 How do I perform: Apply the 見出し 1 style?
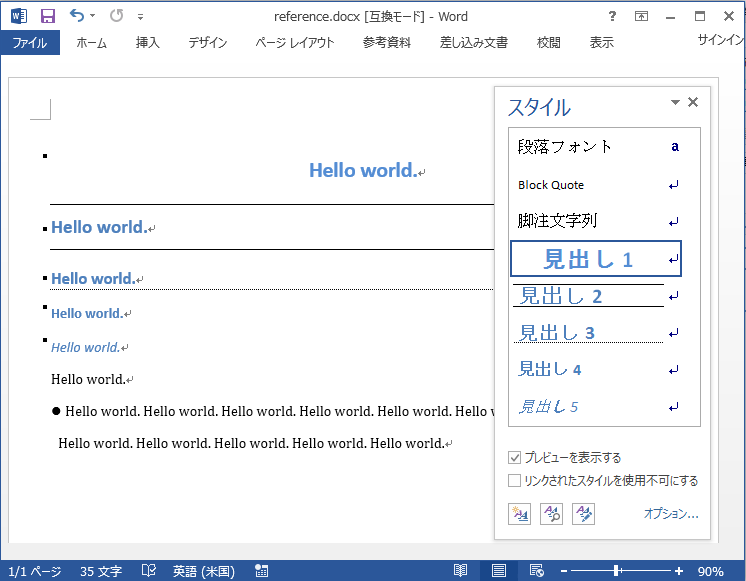(596, 259)
